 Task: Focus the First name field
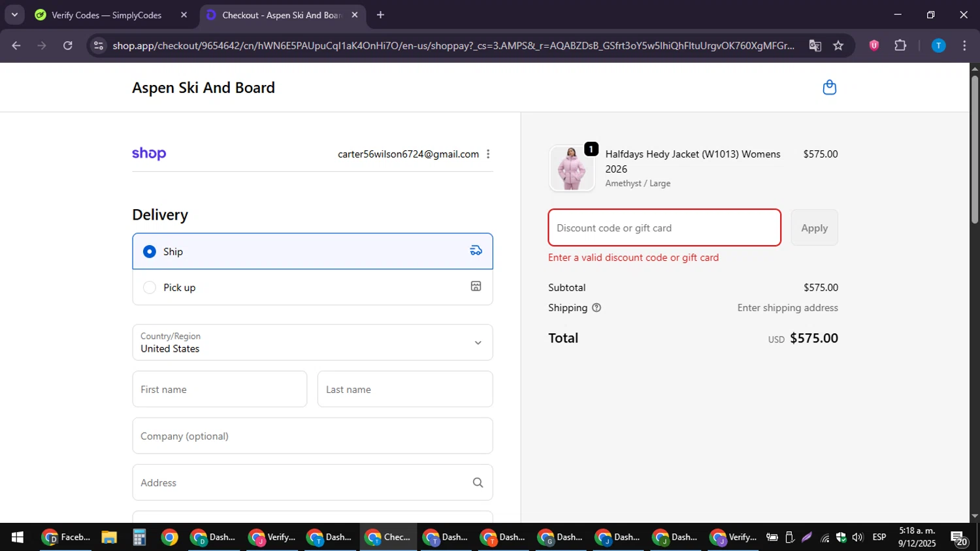tap(220, 389)
